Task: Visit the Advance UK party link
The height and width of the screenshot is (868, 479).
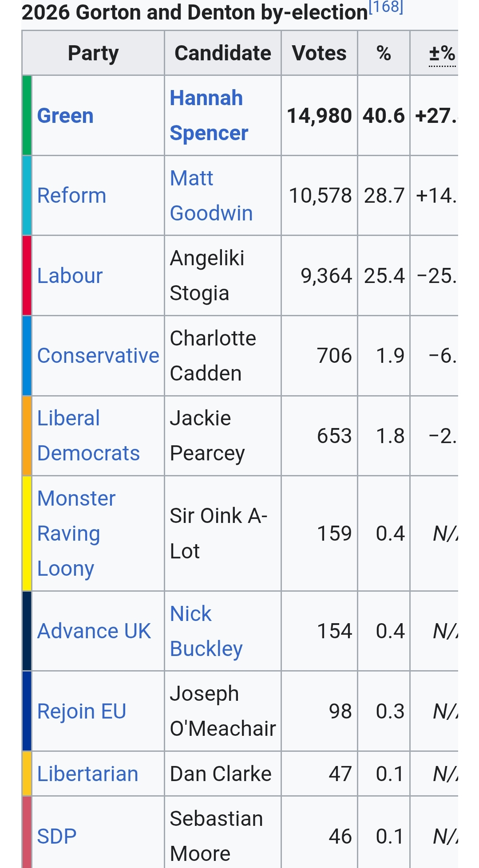Action: click(x=94, y=631)
